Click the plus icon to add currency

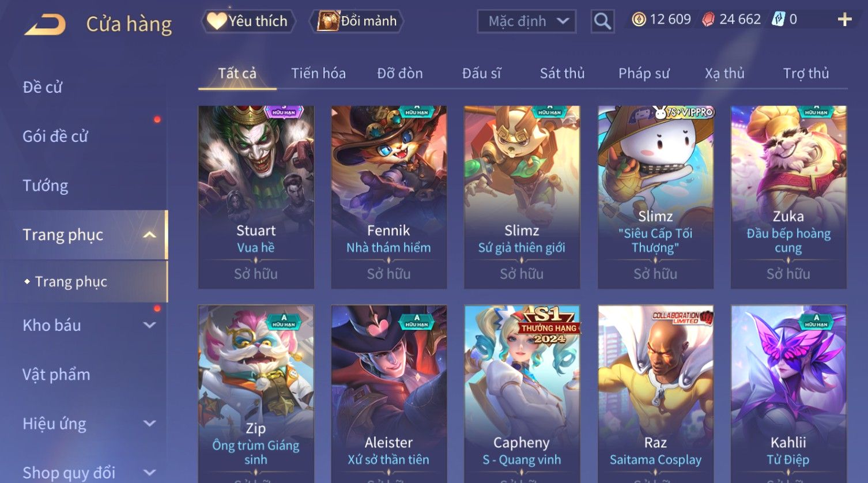pyautogui.click(x=844, y=20)
